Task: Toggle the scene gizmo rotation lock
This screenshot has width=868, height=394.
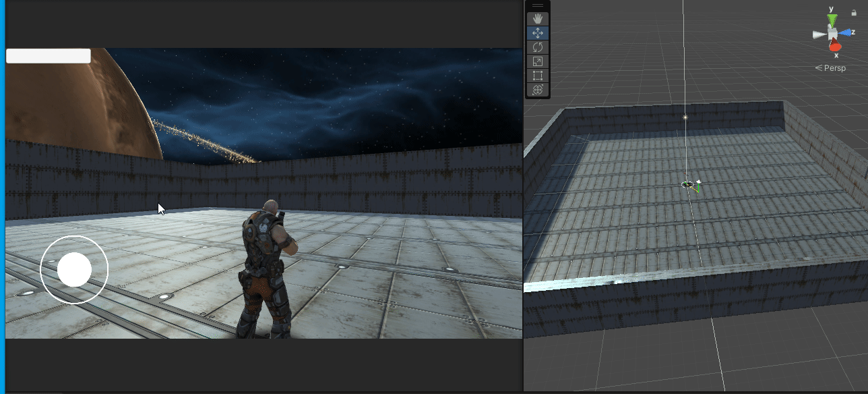Action: [854, 12]
